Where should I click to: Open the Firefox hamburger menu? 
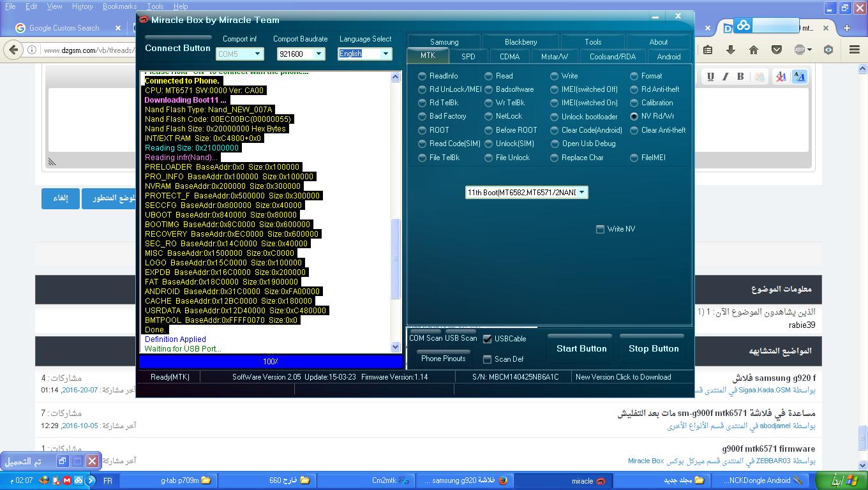click(855, 50)
